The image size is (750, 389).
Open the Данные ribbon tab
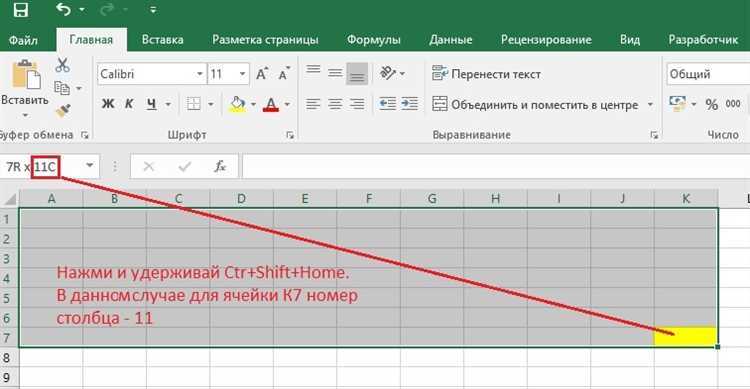[451, 40]
